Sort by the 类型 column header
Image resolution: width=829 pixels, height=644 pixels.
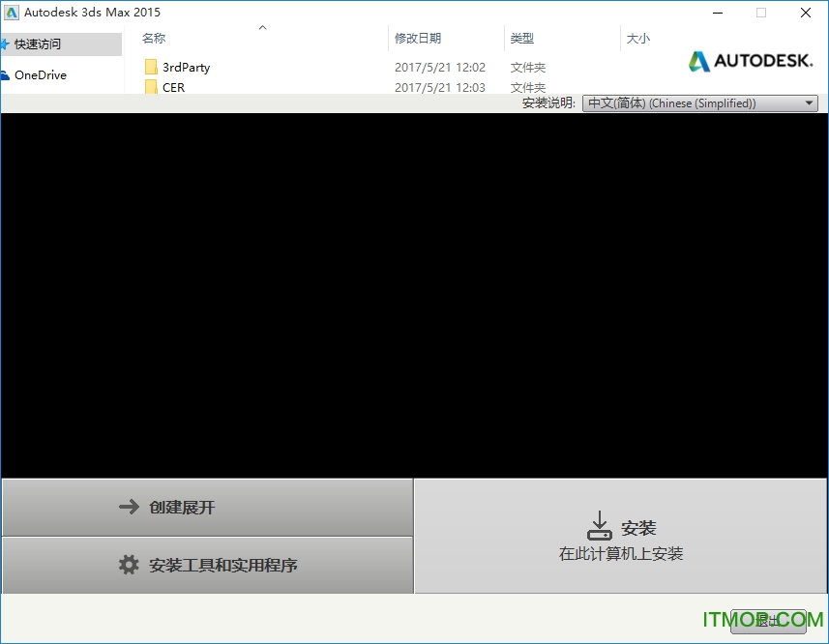point(521,38)
